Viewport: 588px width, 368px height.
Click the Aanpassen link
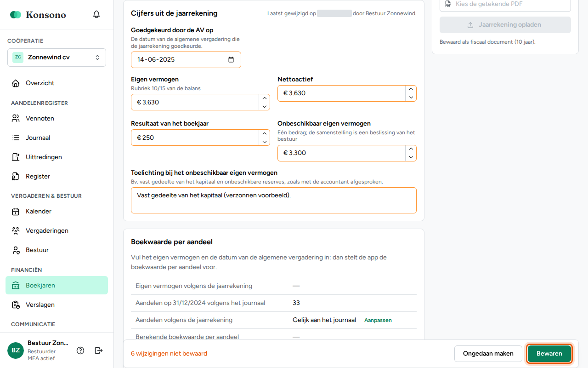378,320
